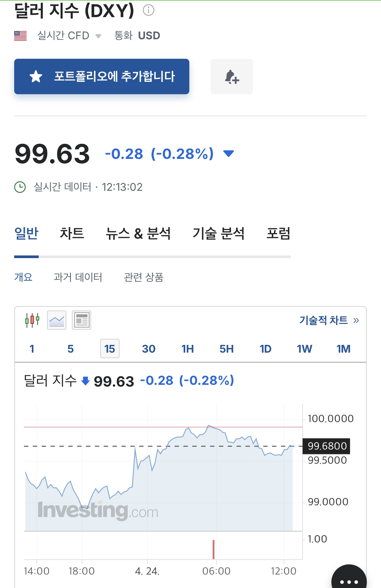Click the info icon next to DXY title
The image size is (381, 588).
149,10
